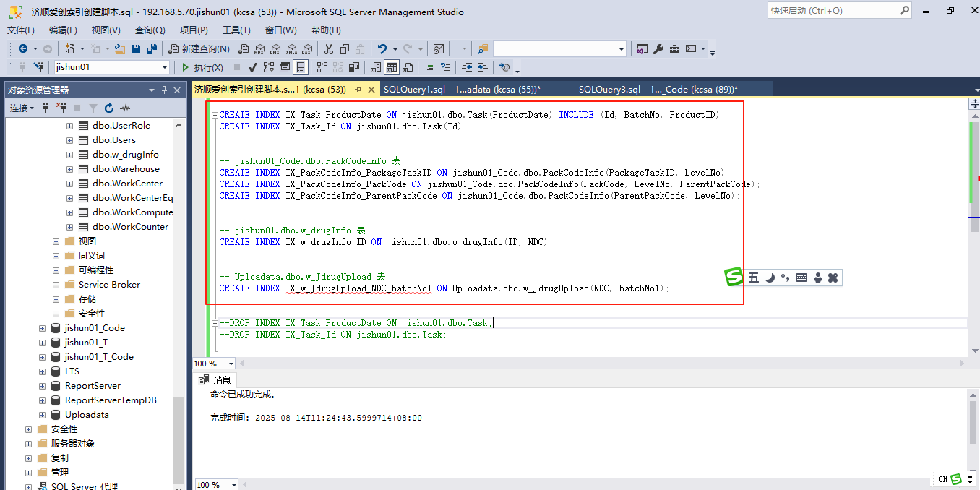Click the copy icon in toolbar
The width and height of the screenshot is (980, 490).
pyautogui.click(x=343, y=48)
